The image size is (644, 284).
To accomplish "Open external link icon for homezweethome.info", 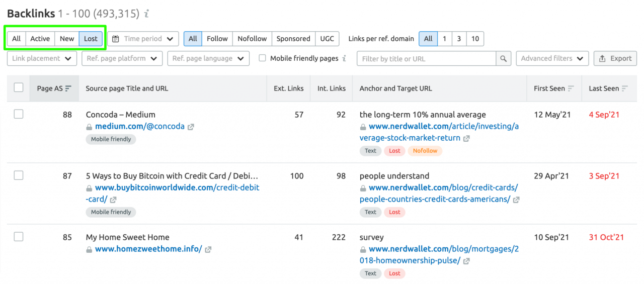I will 208,249.
